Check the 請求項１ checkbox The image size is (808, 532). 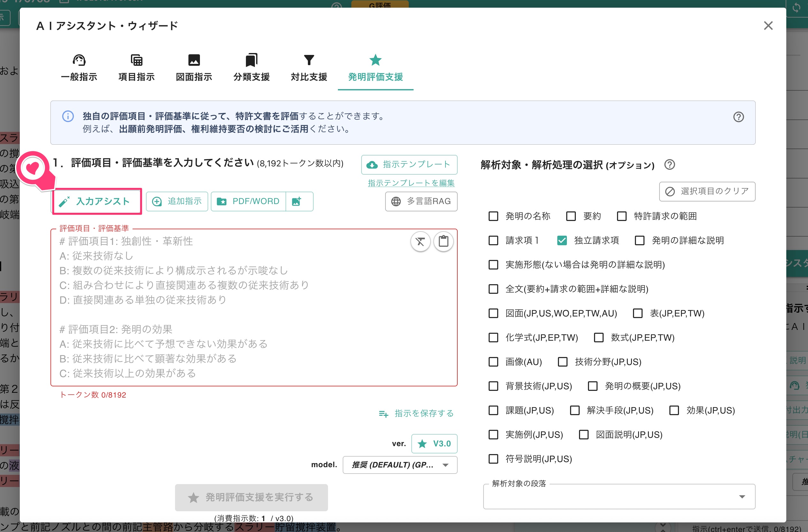point(493,240)
